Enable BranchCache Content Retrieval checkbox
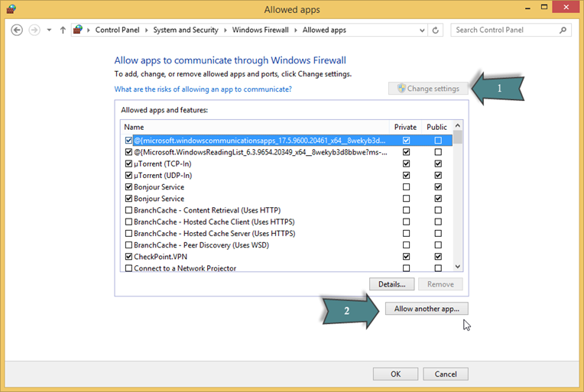584x392 pixels. pyautogui.click(x=128, y=210)
